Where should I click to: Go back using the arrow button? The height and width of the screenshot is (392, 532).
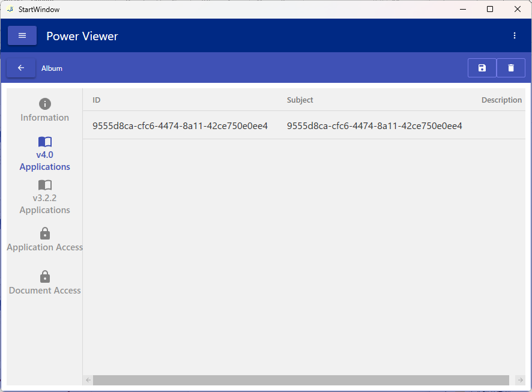(x=21, y=68)
